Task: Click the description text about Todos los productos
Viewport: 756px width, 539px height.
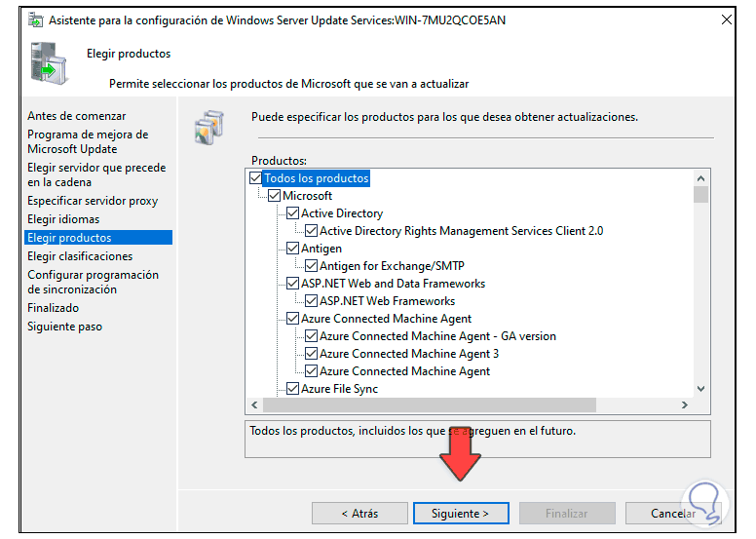Action: click(413, 431)
